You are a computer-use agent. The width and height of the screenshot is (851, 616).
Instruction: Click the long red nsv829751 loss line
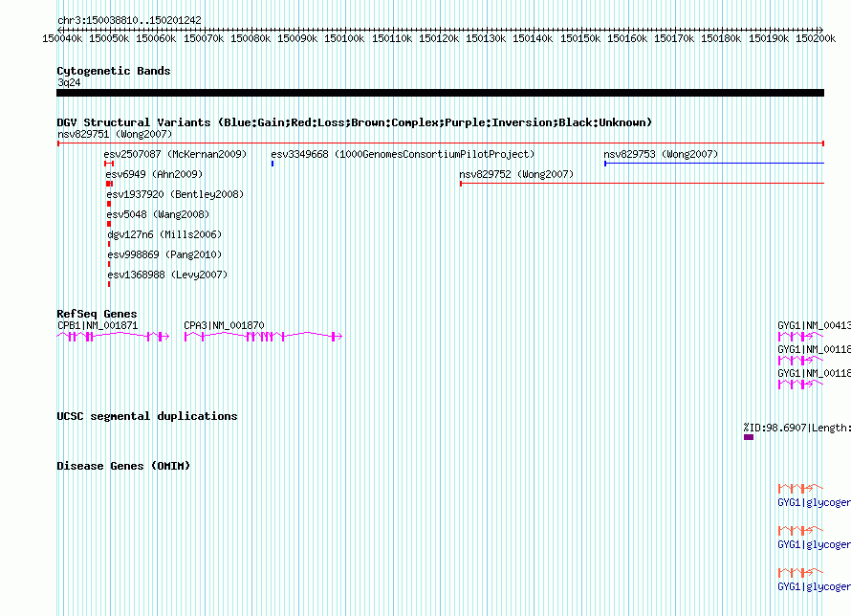[x=440, y=143]
